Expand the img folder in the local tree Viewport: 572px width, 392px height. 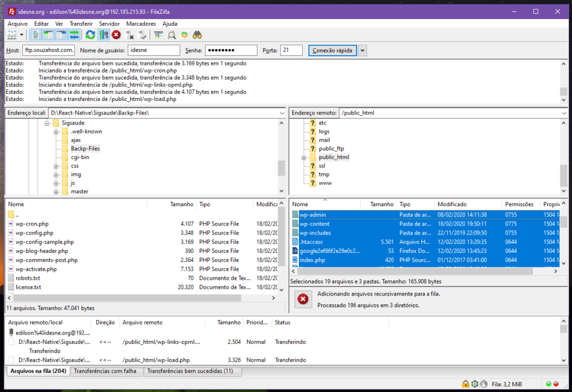(56, 175)
